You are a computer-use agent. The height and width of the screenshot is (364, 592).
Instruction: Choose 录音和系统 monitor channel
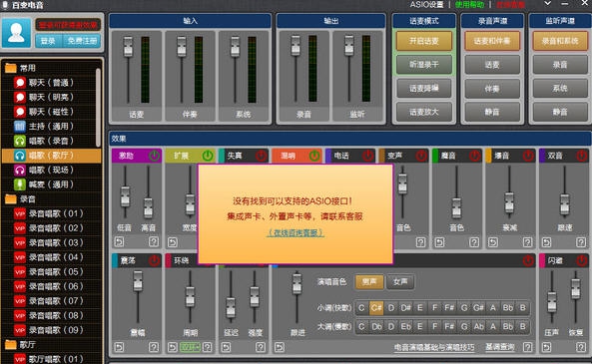(560, 41)
